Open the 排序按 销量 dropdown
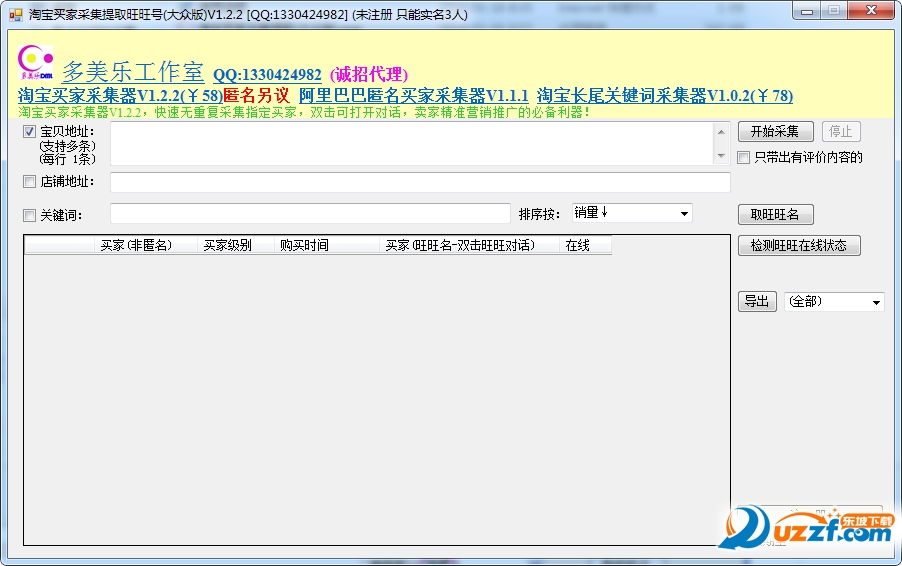This screenshot has height=566, width=902. click(x=632, y=213)
